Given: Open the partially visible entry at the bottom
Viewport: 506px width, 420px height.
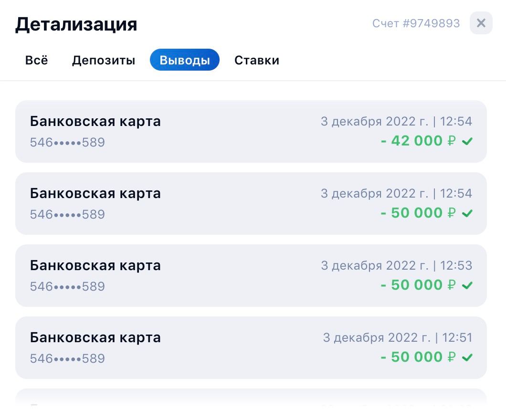Looking at the screenshot, I should tap(251, 400).
